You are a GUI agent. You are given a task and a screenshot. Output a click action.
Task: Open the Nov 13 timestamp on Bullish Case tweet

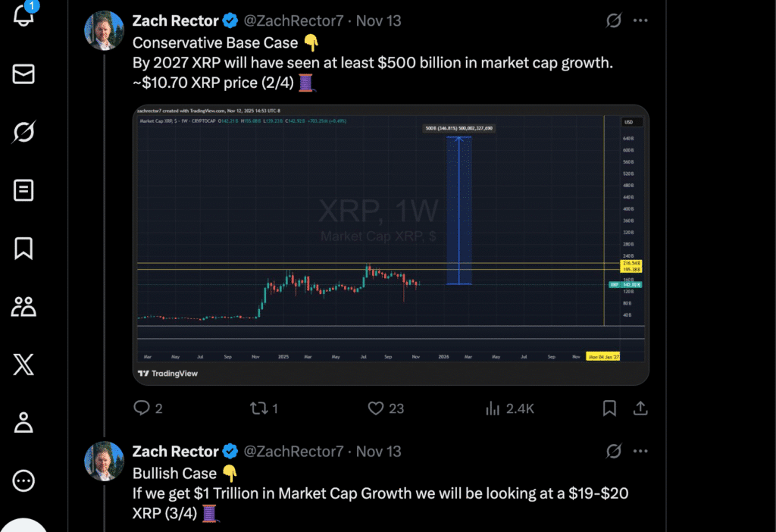(379, 452)
